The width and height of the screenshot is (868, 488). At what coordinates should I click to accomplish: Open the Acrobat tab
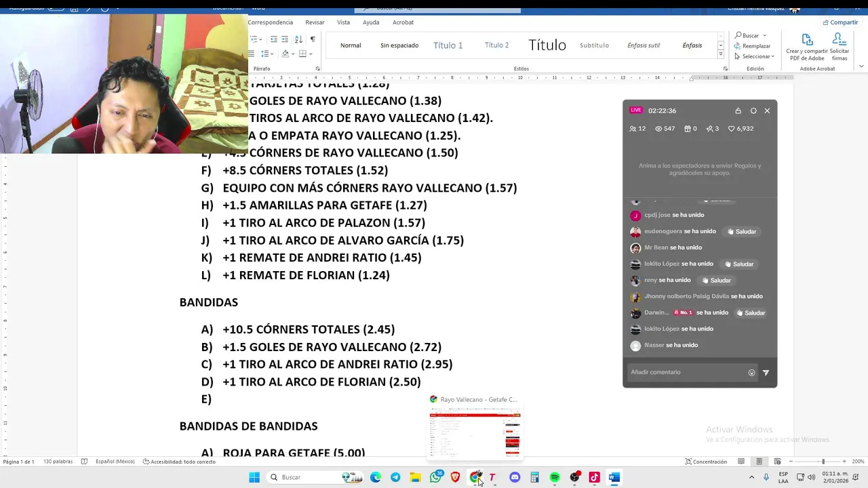403,22
